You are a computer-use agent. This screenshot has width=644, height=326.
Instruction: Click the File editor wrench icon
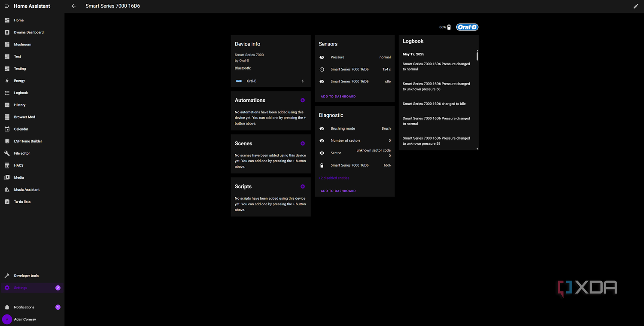point(7,153)
